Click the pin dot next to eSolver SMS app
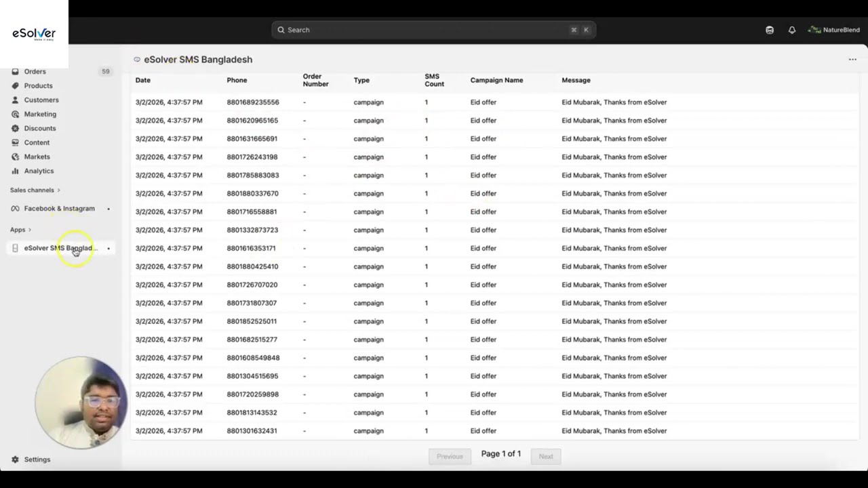The image size is (868, 488). [x=108, y=248]
